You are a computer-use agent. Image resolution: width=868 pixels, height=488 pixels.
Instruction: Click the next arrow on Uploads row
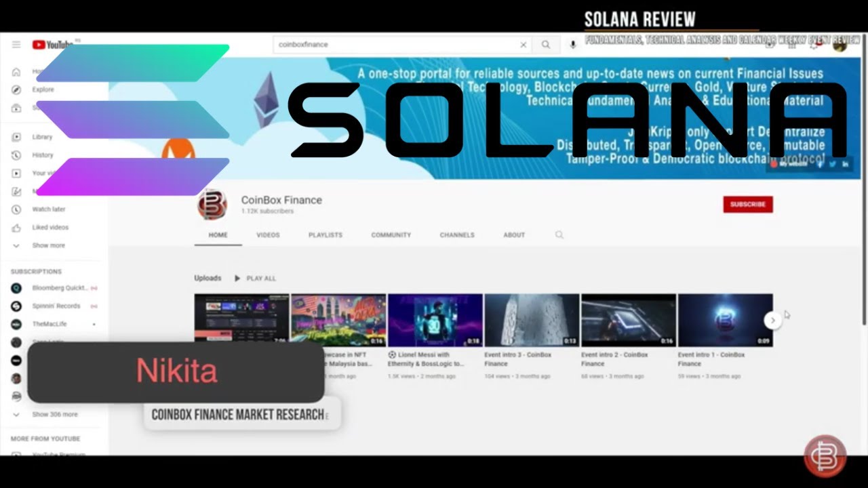tap(772, 320)
